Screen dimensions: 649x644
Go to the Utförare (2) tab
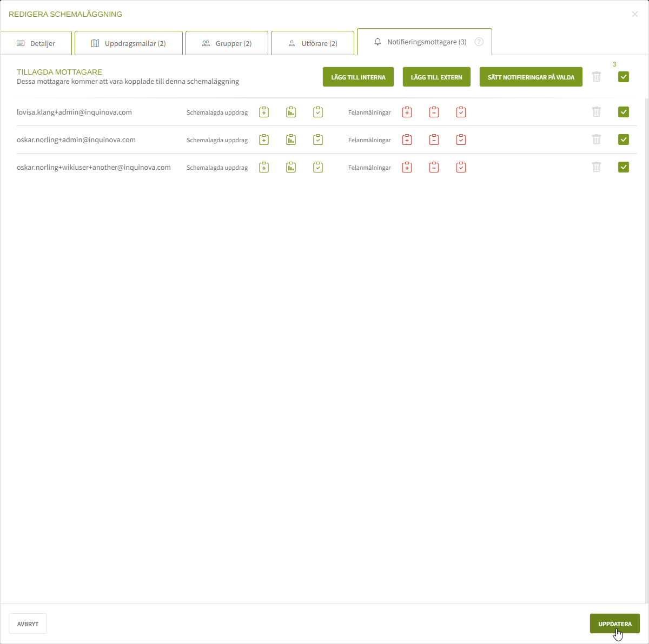(313, 43)
